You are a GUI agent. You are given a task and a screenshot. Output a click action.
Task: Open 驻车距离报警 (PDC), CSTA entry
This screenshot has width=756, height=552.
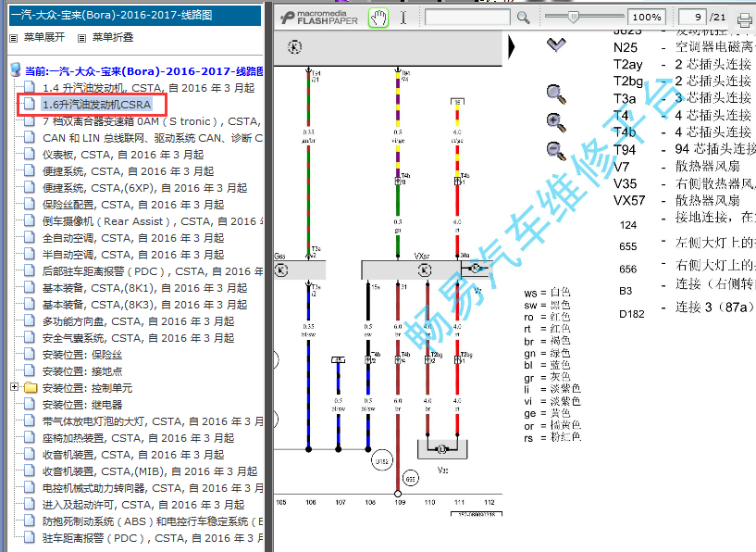(153, 538)
